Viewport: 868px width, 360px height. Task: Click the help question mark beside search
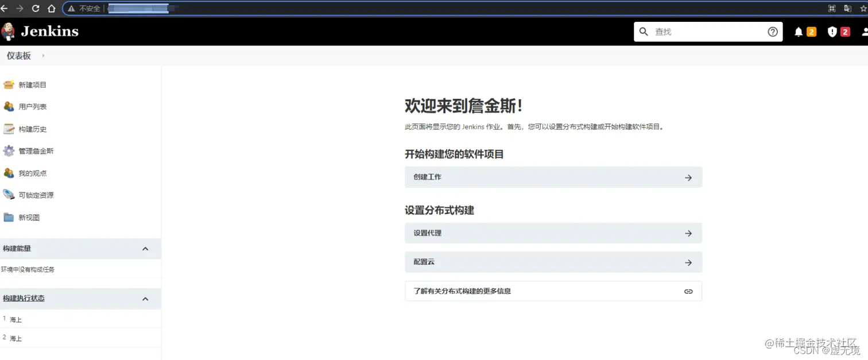coord(773,32)
